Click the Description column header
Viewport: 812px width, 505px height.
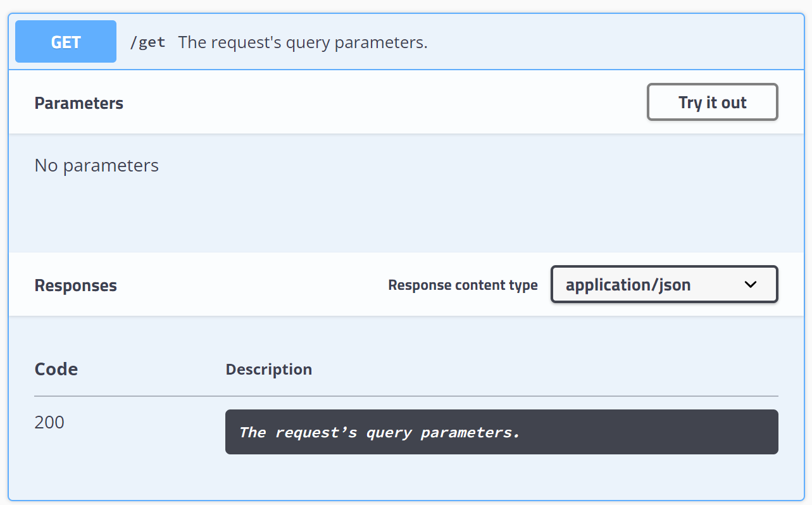[x=269, y=369]
